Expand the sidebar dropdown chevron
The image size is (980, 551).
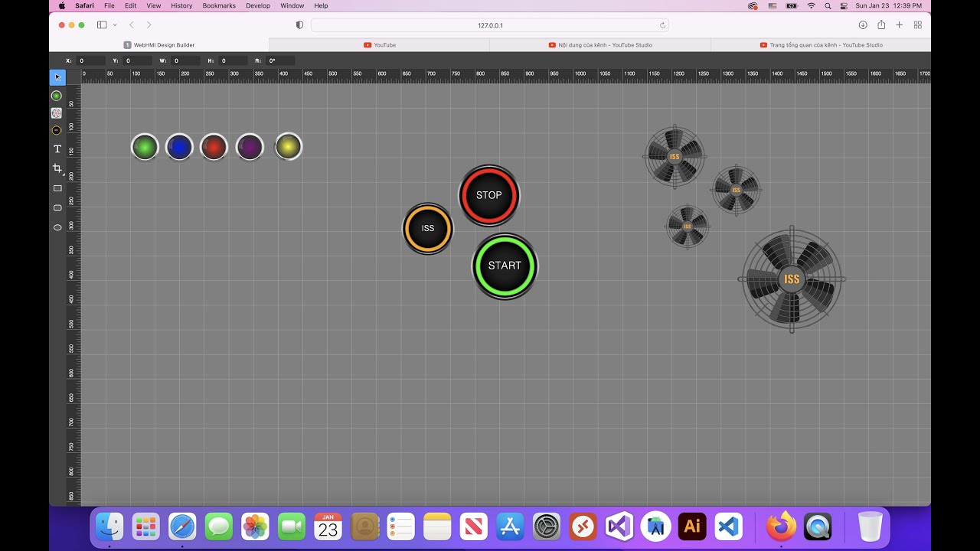point(113,25)
